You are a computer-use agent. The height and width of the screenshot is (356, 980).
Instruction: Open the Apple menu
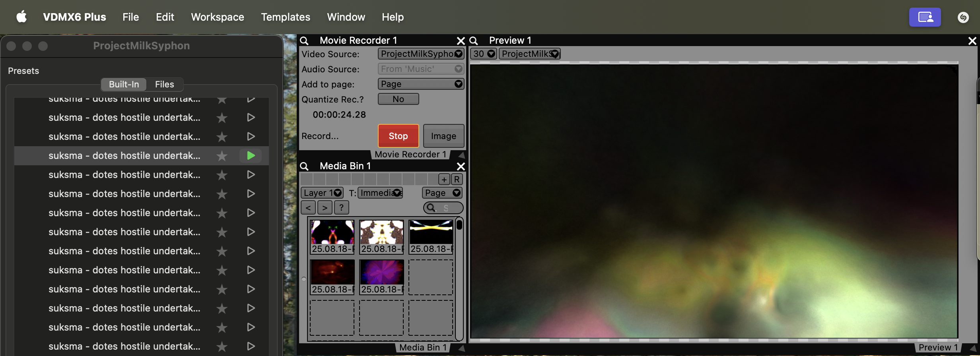click(x=21, y=17)
